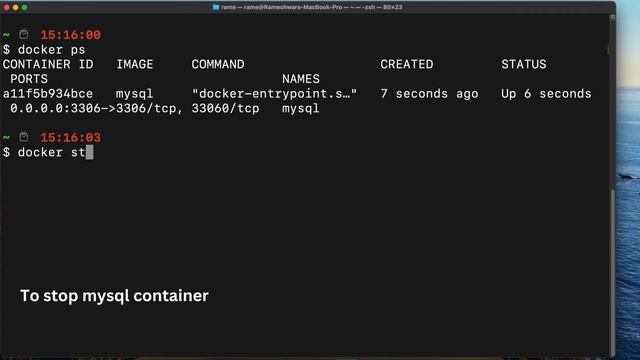Click the green tilde of the second prompt
The image size is (640, 360).
tap(6, 138)
